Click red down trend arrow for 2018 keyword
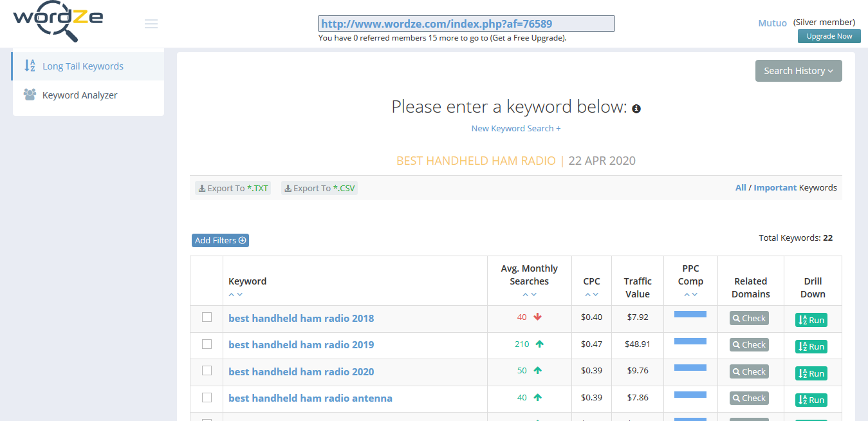 [538, 317]
